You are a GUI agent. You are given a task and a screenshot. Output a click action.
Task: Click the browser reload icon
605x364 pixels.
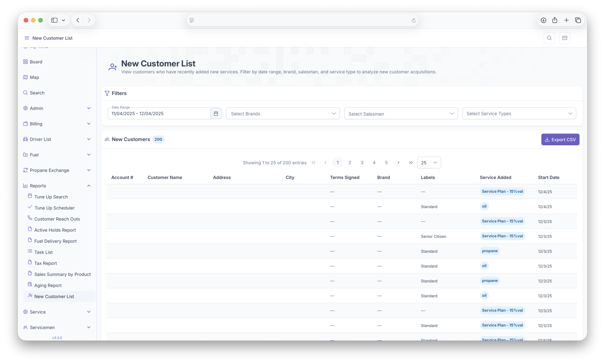(413, 21)
